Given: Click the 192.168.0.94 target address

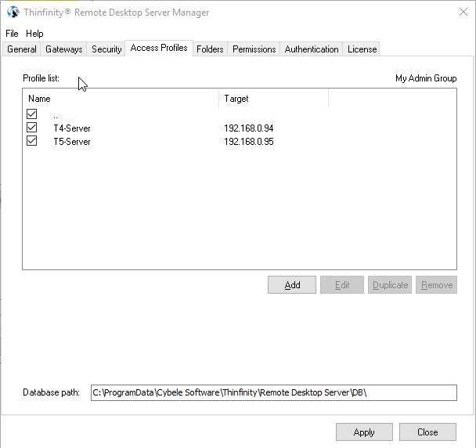Looking at the screenshot, I should tap(249, 128).
